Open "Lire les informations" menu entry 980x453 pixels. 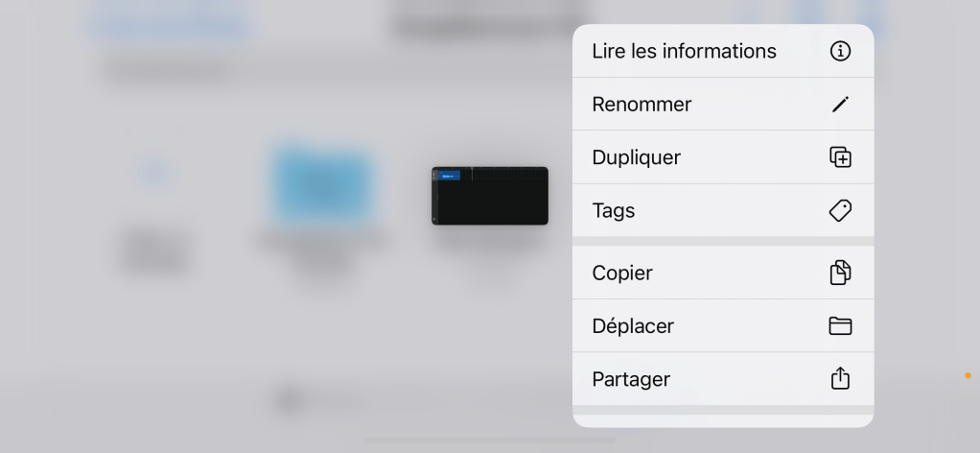(x=684, y=51)
